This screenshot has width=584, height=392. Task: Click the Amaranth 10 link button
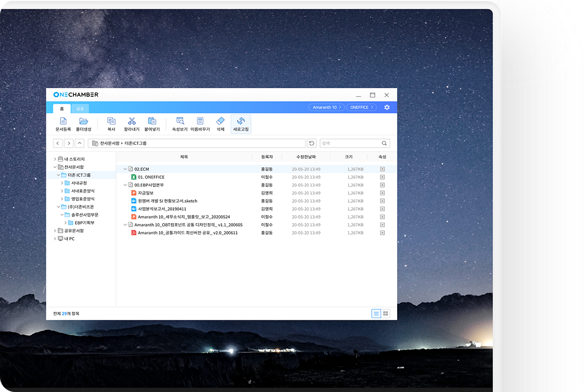point(326,107)
